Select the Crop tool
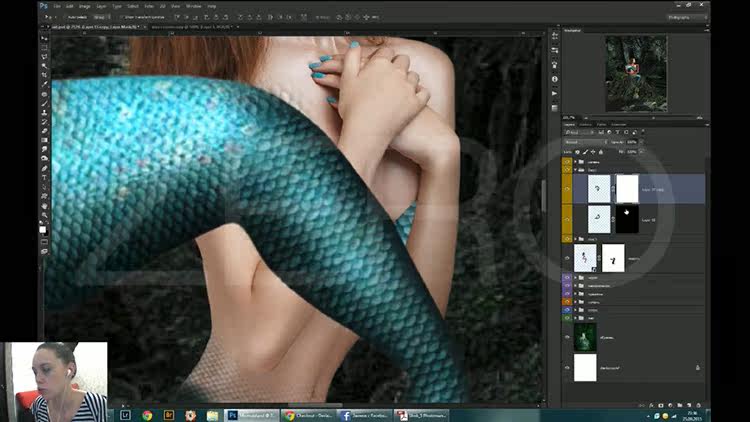Image resolution: width=750 pixels, height=422 pixels. click(44, 77)
